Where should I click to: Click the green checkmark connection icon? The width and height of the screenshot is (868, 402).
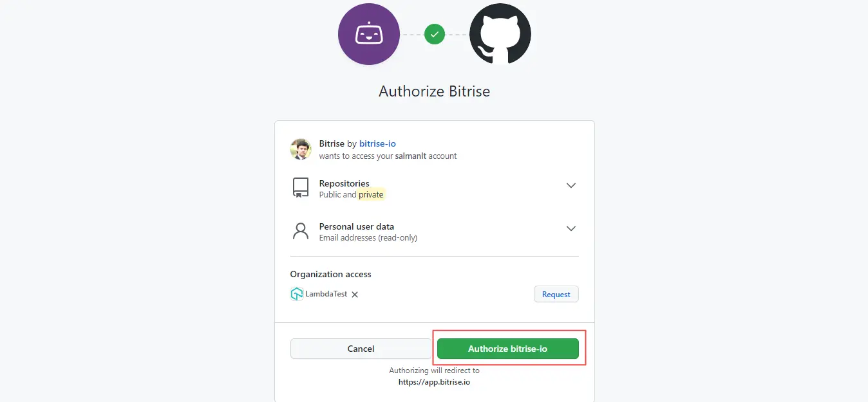point(435,34)
